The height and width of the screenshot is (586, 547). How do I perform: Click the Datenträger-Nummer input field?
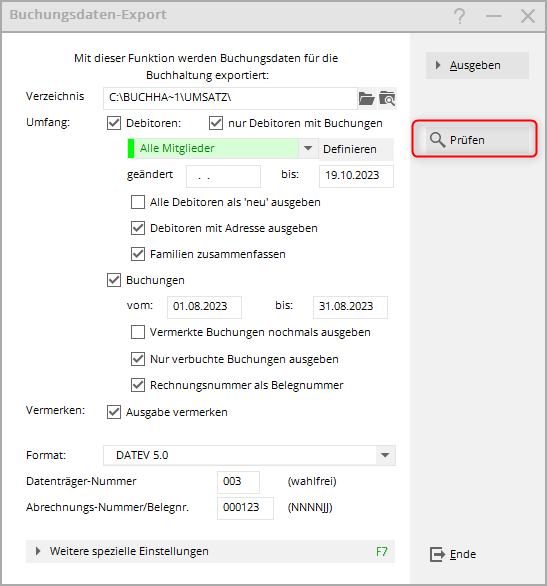(238, 482)
